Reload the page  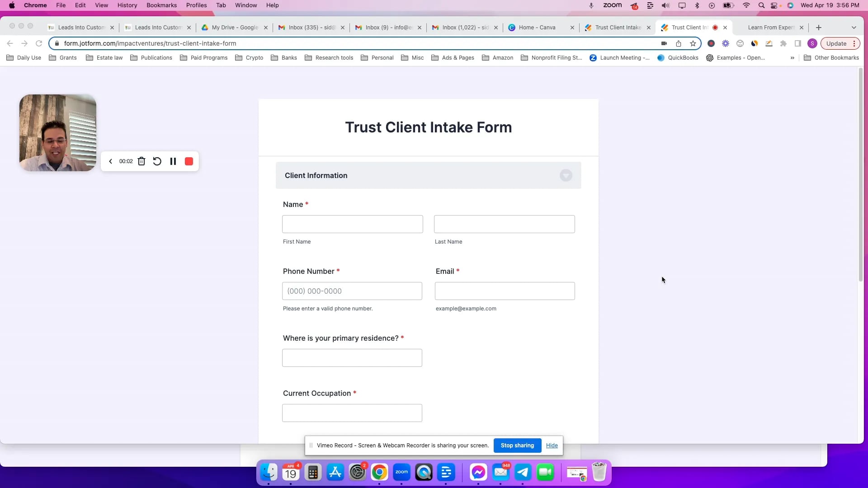click(39, 43)
